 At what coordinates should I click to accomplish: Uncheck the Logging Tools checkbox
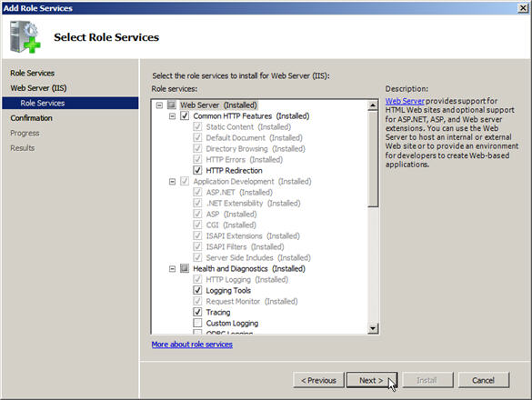tap(197, 290)
